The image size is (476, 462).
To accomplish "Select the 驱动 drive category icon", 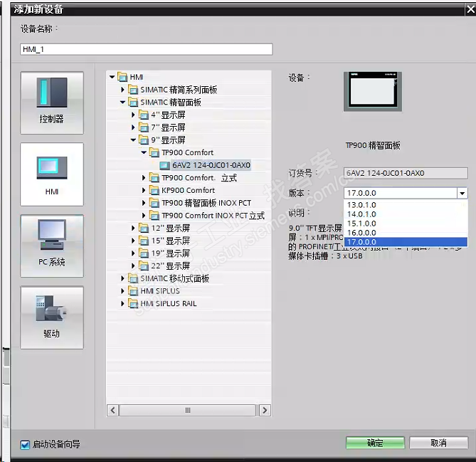I will [52, 317].
